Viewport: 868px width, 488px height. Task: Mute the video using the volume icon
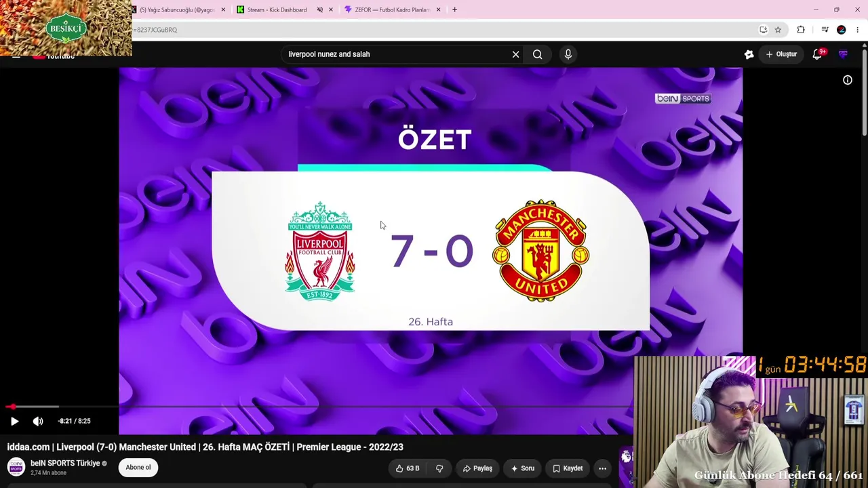pyautogui.click(x=38, y=421)
